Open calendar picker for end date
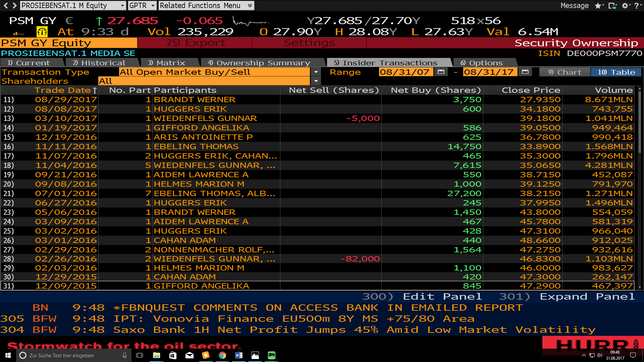This screenshot has height=362, width=644. [x=525, y=72]
